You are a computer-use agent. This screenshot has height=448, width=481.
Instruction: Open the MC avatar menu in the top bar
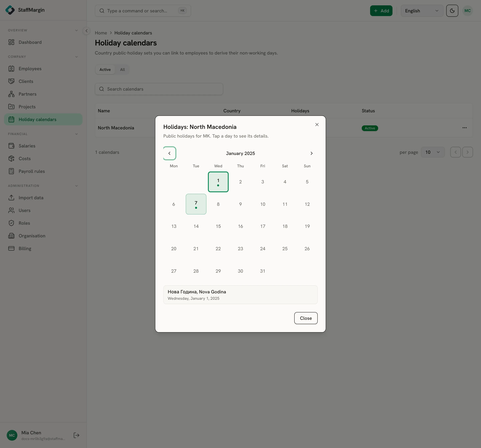[467, 11]
